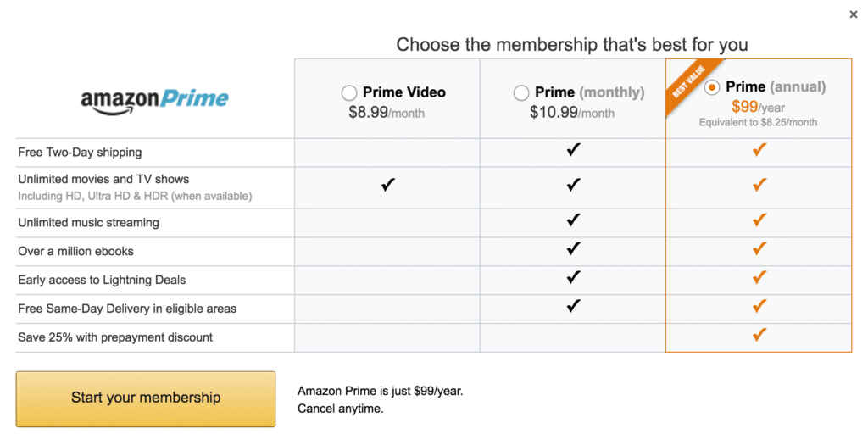Click annual plan's Lightning Deals checkmark
Screen dimensions: 868x445
759,278
